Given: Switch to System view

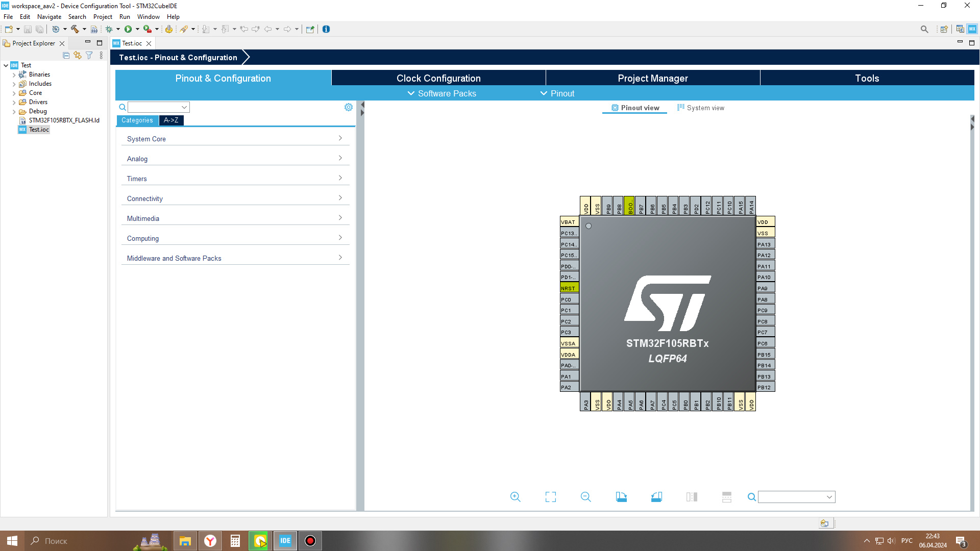Looking at the screenshot, I should click(x=700, y=108).
